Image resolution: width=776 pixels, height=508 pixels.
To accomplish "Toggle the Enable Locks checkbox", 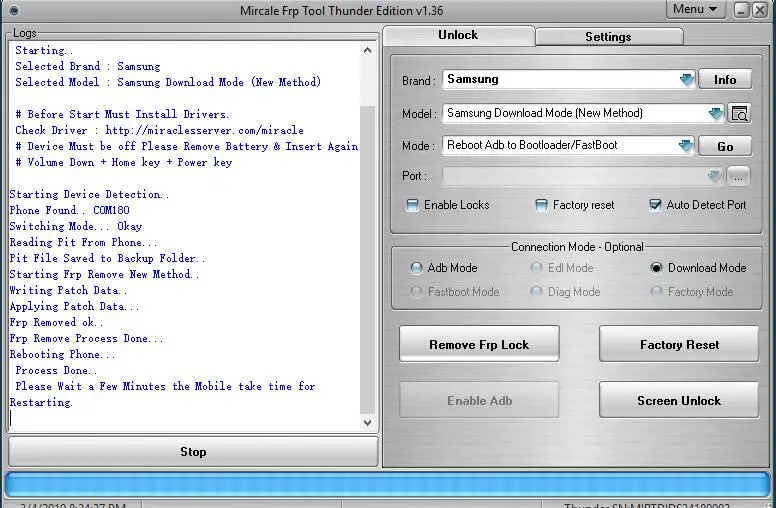I will 412,205.
